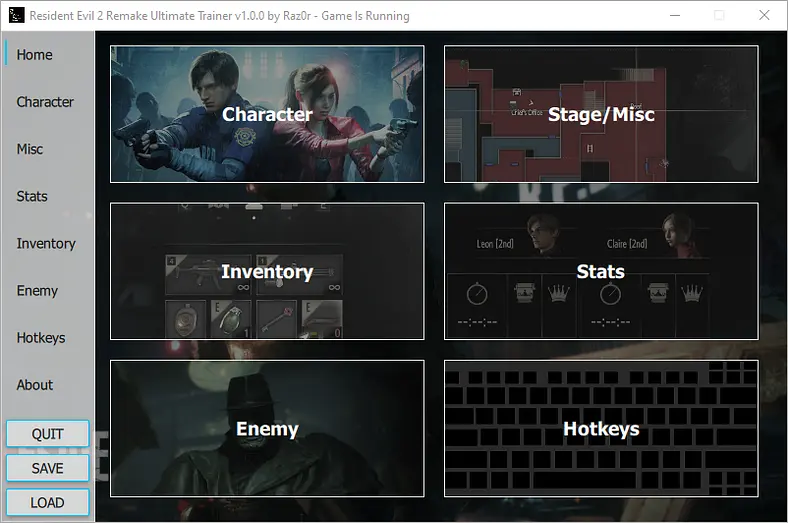
Task: Open the Hotkeys keyboard tile
Action: point(601,429)
